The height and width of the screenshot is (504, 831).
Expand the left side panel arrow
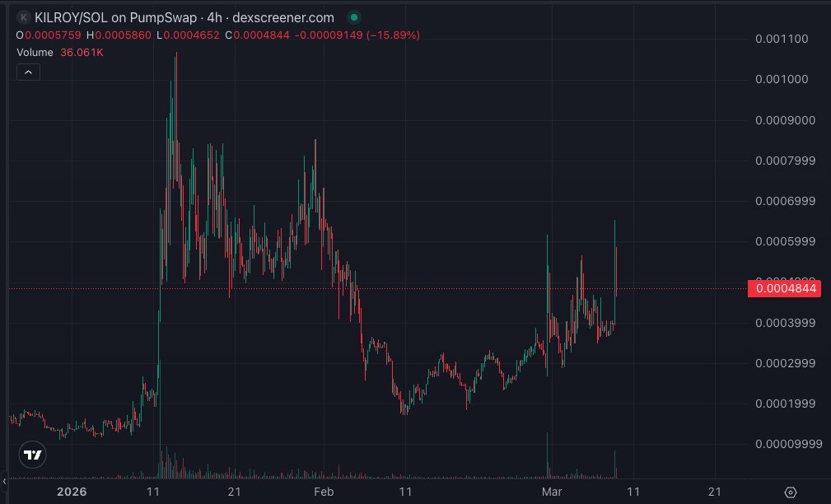click(4, 482)
